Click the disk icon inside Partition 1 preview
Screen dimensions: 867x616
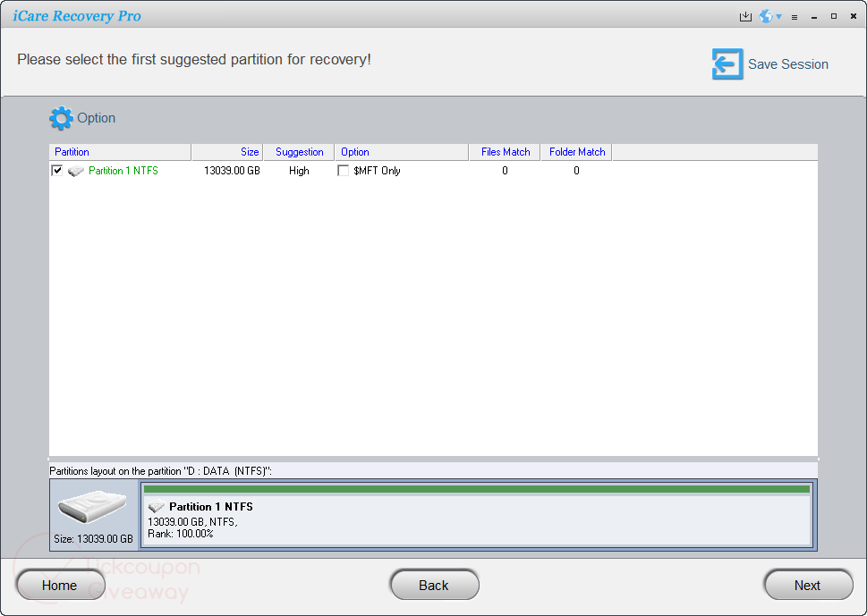[157, 506]
